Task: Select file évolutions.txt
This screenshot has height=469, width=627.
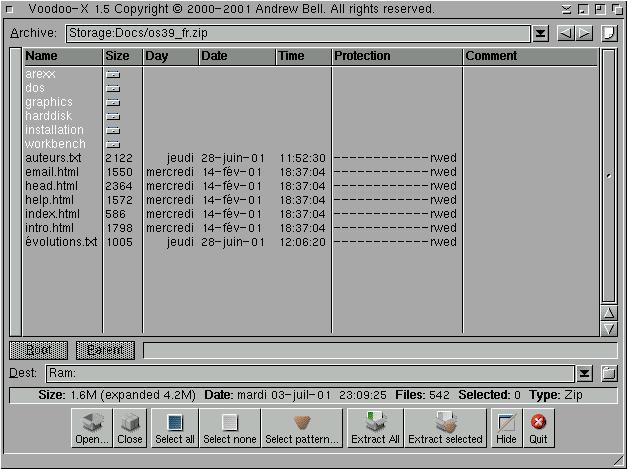Action: [x=61, y=242]
